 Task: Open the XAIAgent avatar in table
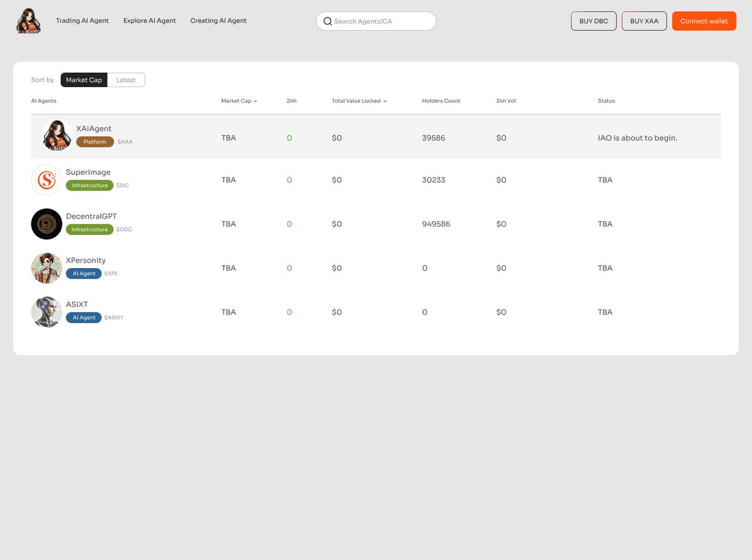coord(57,136)
